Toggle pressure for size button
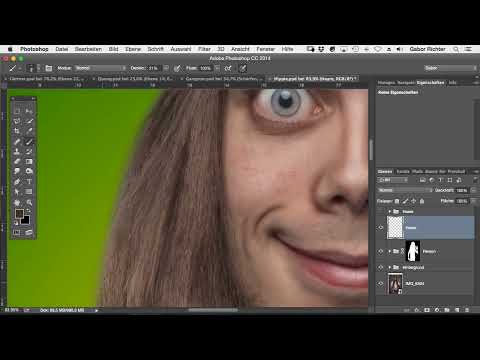 tap(243, 68)
